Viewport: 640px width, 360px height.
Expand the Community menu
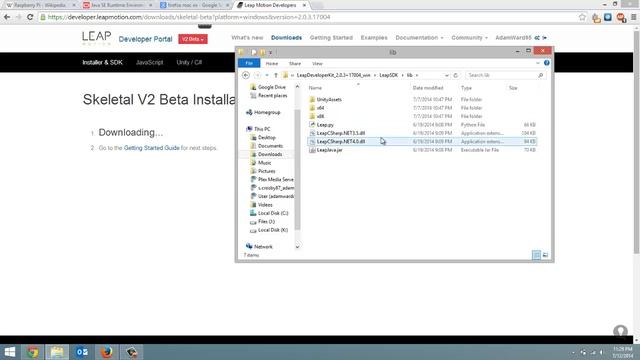pos(469,38)
